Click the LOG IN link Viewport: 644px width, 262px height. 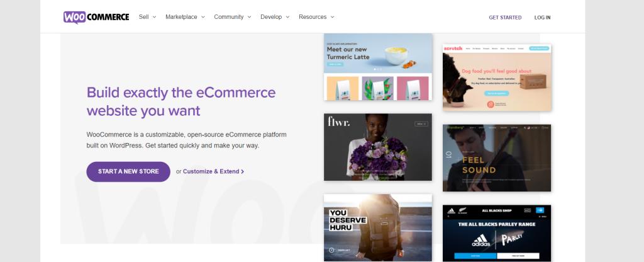(x=542, y=18)
